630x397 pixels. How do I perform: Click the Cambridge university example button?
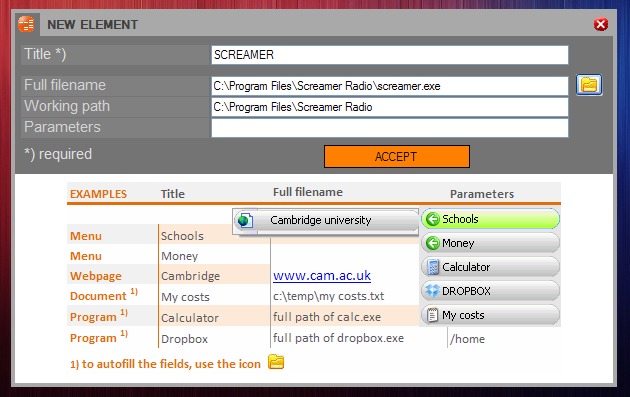(326, 220)
